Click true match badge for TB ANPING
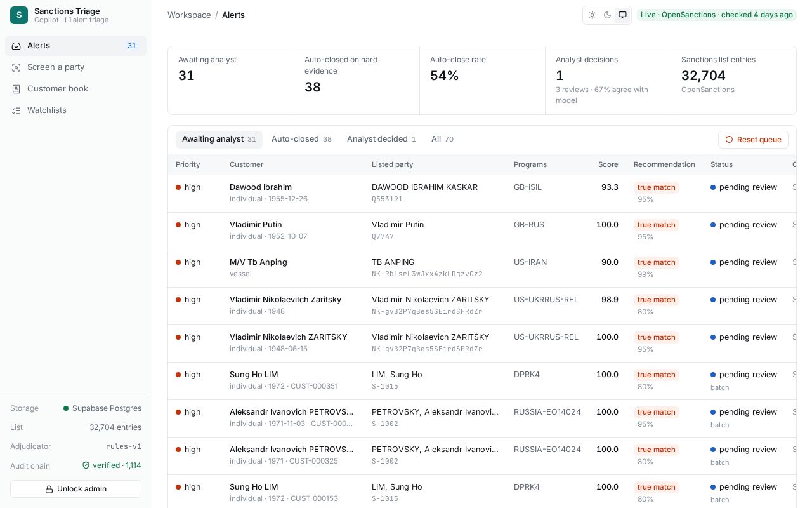Viewport: 812px width, 508px height. 656,262
